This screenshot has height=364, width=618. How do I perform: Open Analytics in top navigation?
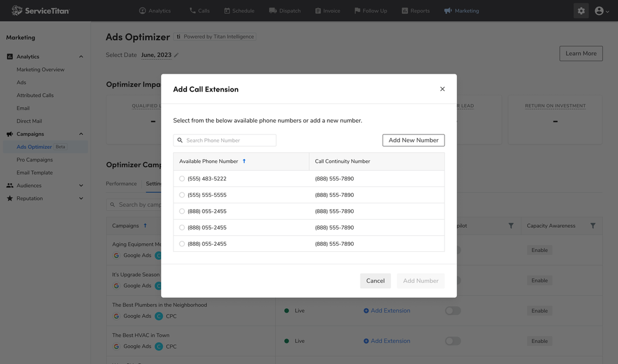tap(155, 11)
